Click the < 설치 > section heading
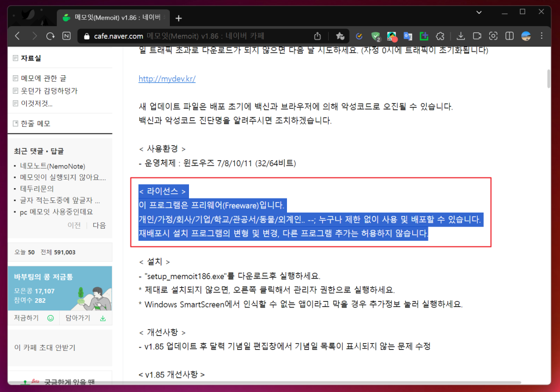 coord(154,262)
